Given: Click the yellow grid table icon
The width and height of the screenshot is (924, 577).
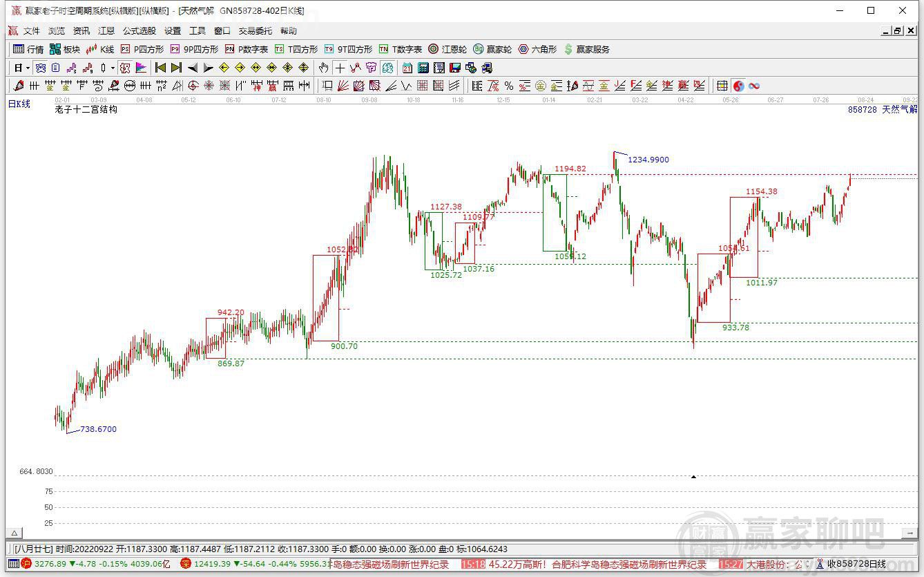Looking at the screenshot, I should pyautogui.click(x=722, y=86).
